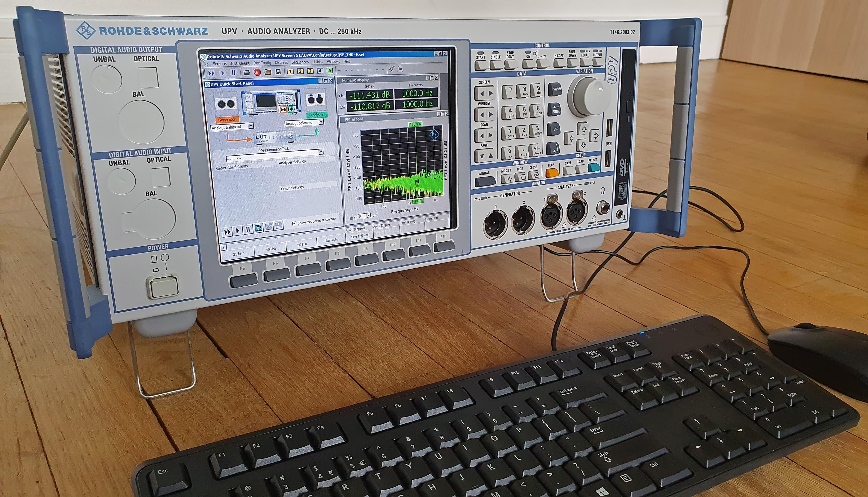The height and width of the screenshot is (497, 868).
Task: Run single measurement from main toolbar
Action: 223,73
